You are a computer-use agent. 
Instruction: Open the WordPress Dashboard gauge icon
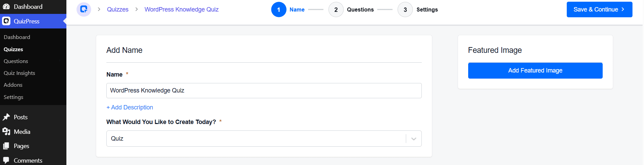6,6
